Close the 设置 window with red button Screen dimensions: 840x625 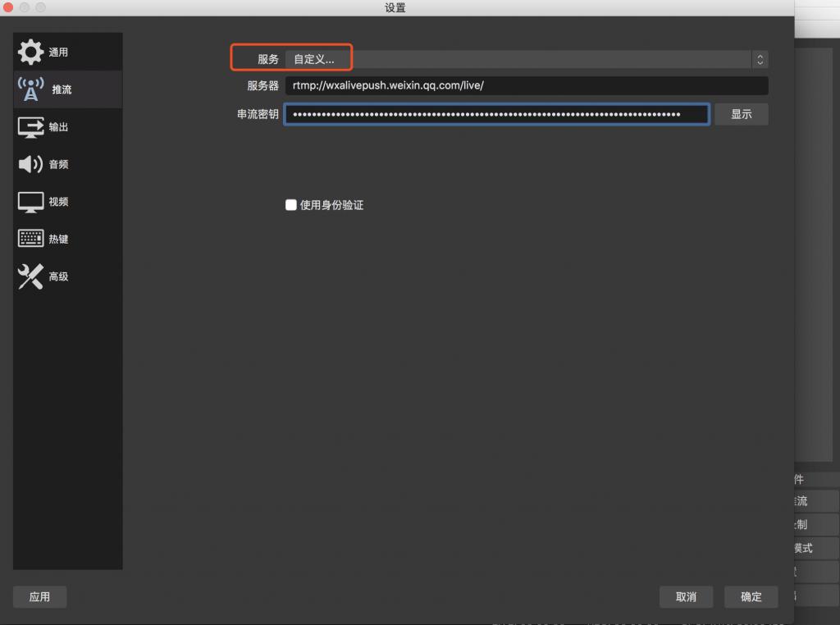point(8,7)
